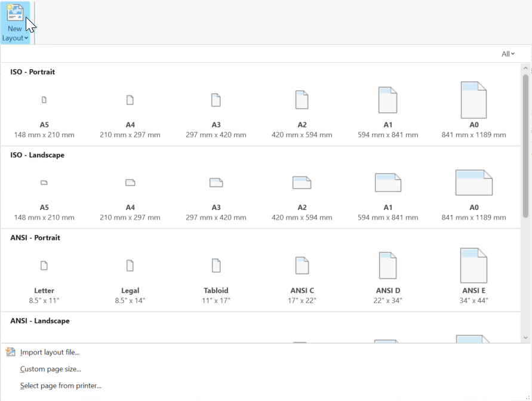
Task: Click the ISO - Landscape section heading
Action: [38, 155]
